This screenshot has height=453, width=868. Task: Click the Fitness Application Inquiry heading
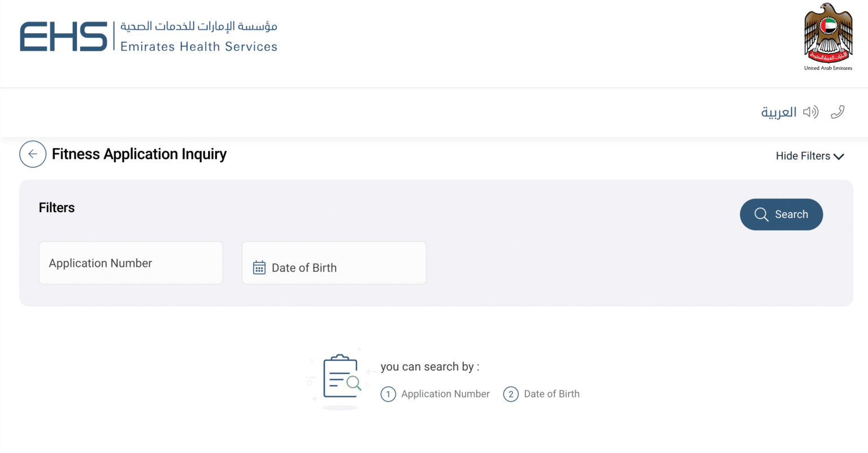click(x=139, y=154)
